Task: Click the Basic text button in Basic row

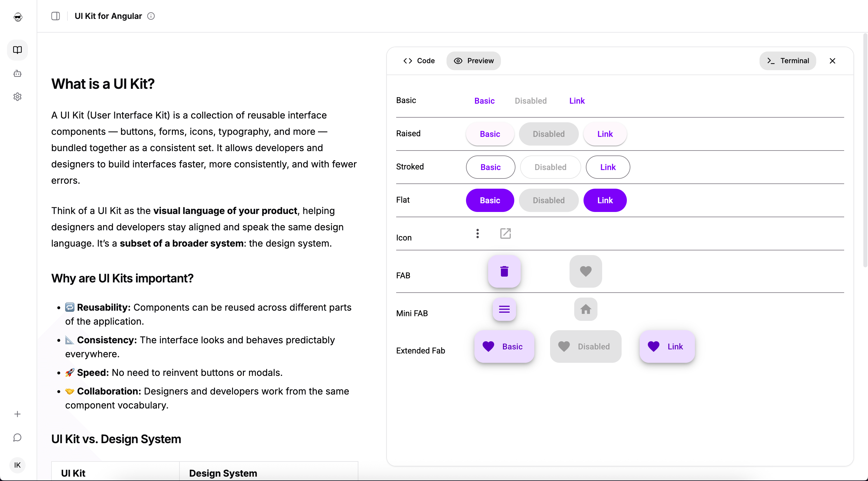Action: pyautogui.click(x=484, y=100)
